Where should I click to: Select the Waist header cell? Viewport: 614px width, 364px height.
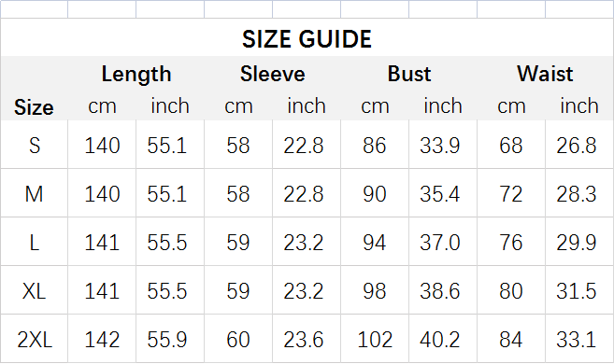545,74
